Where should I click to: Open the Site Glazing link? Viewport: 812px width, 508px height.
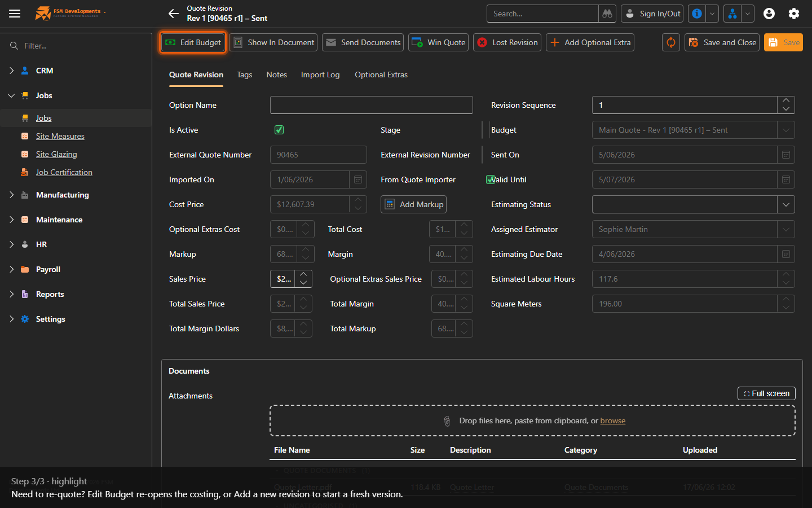click(x=56, y=154)
